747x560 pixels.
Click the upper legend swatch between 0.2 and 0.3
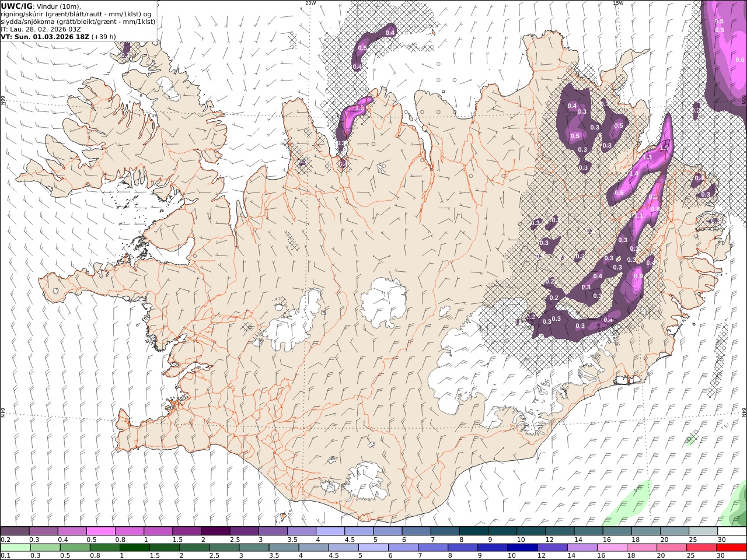pyautogui.click(x=15, y=531)
